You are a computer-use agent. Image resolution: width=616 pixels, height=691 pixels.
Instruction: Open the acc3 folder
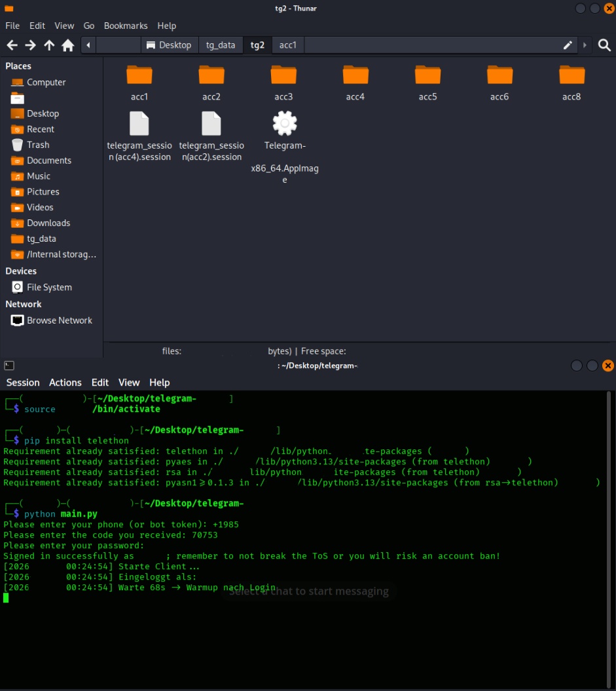pos(283,83)
